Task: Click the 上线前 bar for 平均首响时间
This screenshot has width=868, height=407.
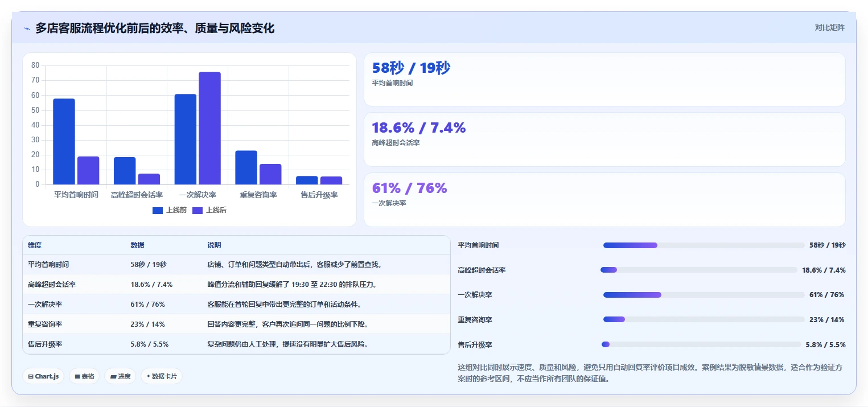Action: coord(64,142)
